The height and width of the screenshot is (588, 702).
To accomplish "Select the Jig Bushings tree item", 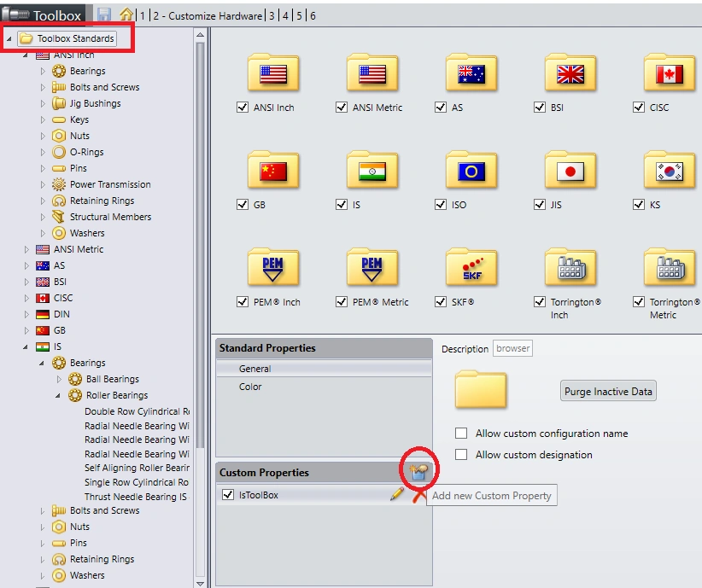I will coord(96,103).
